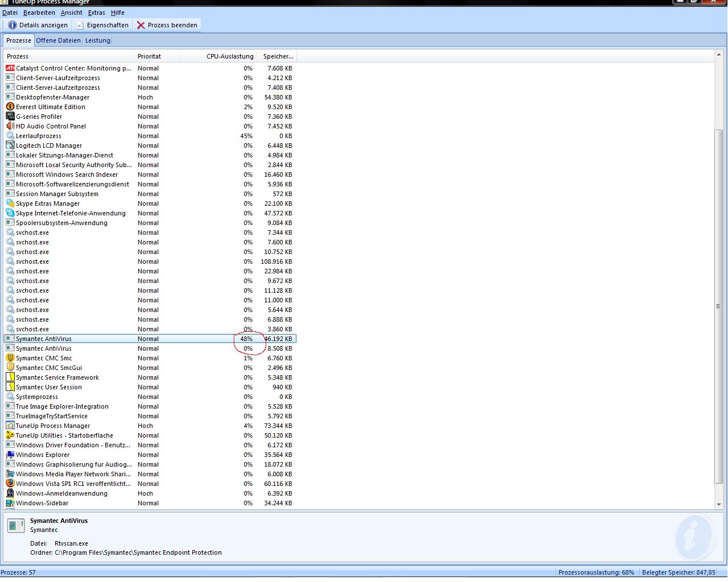728x582 pixels.
Task: Click the scroll down arrow of process list
Action: [719, 504]
